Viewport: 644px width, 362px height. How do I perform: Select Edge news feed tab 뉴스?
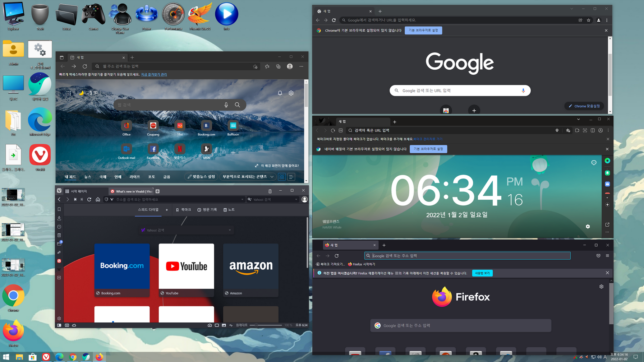click(88, 177)
